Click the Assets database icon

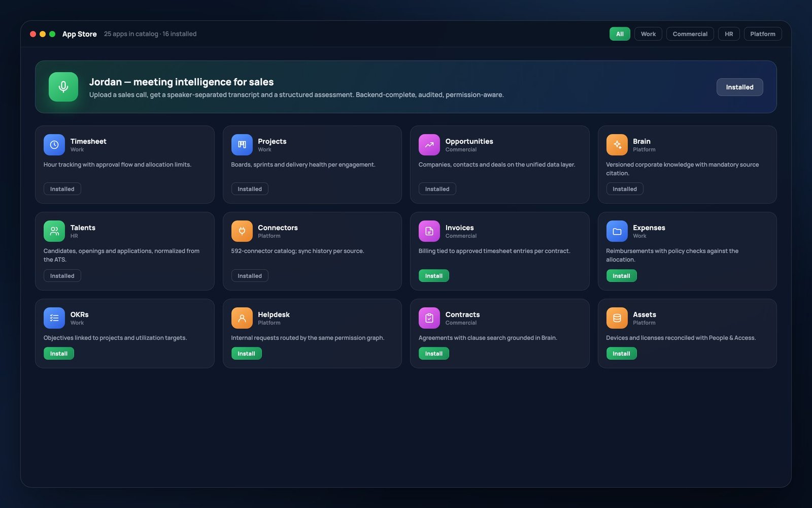pos(617,318)
